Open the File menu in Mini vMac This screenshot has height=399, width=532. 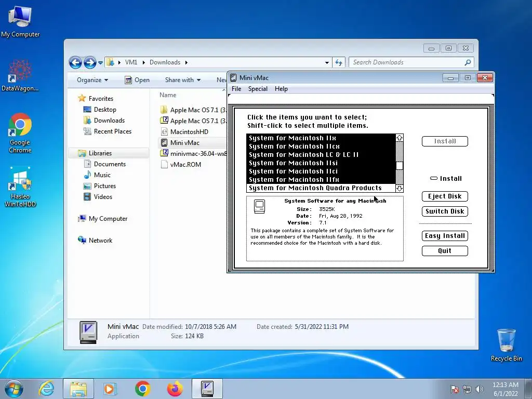coord(236,89)
